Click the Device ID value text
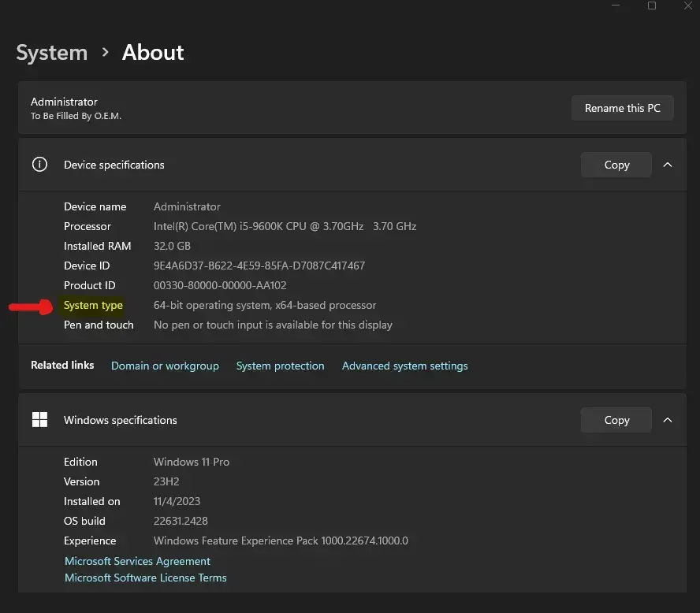Screen dimensions: 700x613 [x=259, y=266]
